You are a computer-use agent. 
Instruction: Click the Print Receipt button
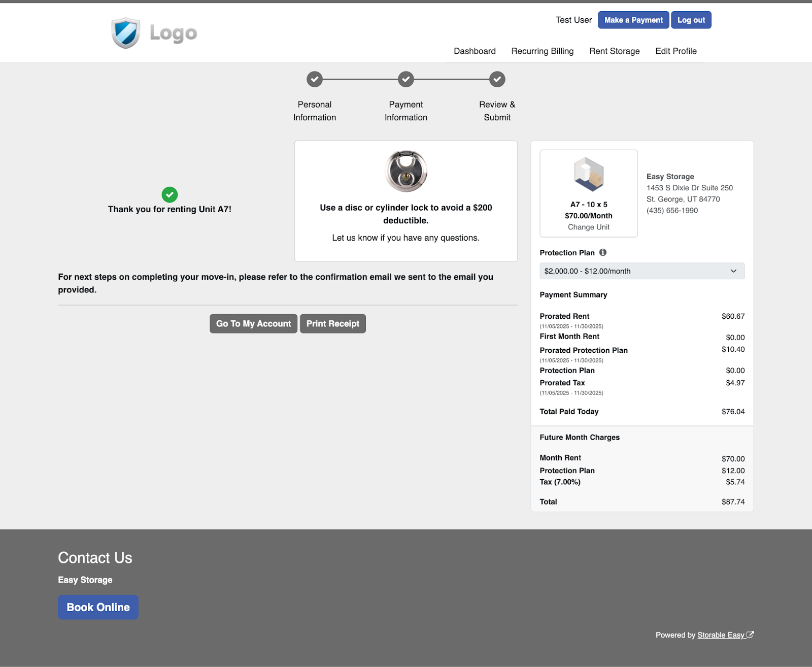point(333,324)
